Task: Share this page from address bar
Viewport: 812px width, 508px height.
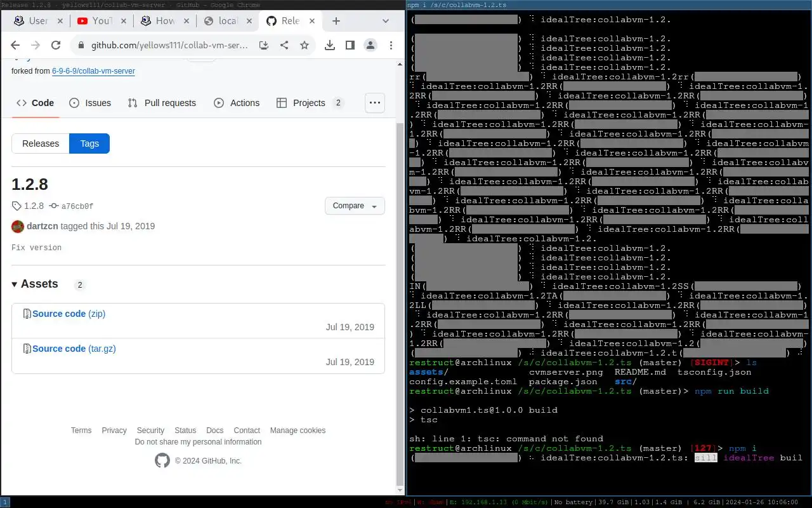Action: (284, 45)
